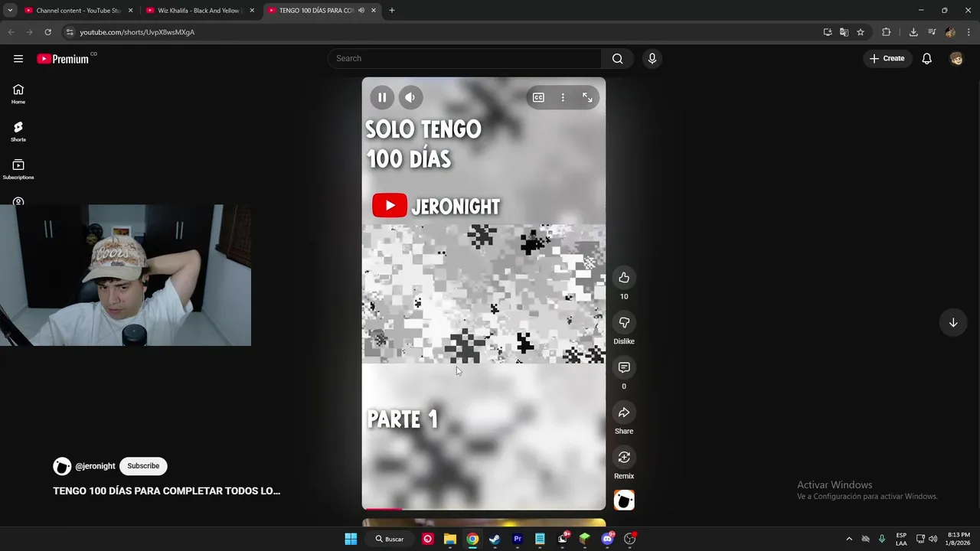Open File Explorer from the taskbar
980x551 pixels.
[450, 539]
